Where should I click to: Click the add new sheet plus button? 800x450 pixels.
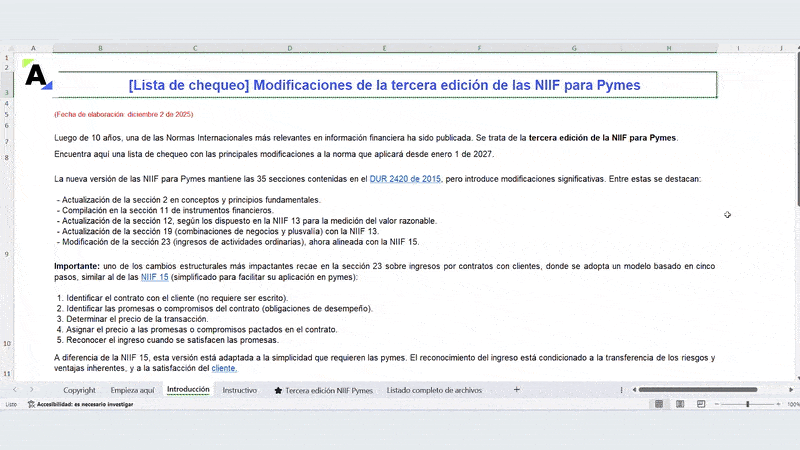517,389
